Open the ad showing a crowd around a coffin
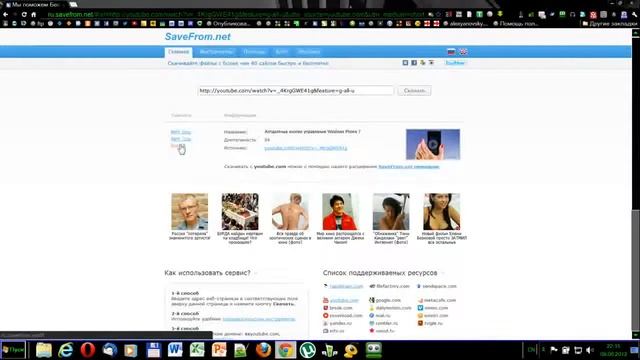Screen dimensions: 640x360 (x=240, y=211)
